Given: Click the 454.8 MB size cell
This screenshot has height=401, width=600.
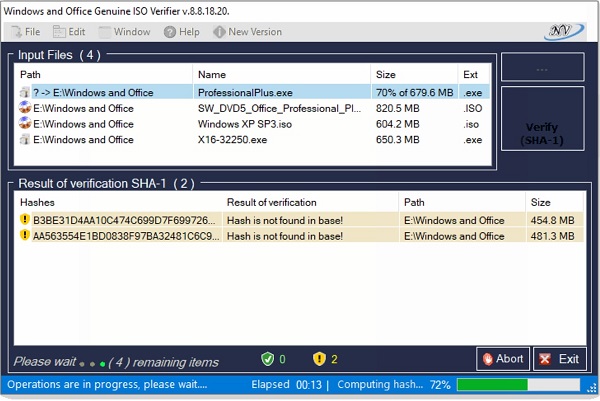Looking at the screenshot, I should pyautogui.click(x=552, y=220).
